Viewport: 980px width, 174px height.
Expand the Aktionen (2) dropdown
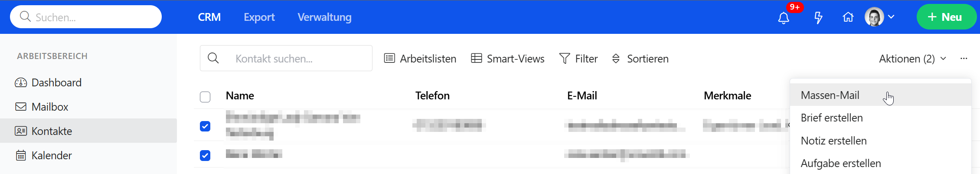pyautogui.click(x=912, y=59)
